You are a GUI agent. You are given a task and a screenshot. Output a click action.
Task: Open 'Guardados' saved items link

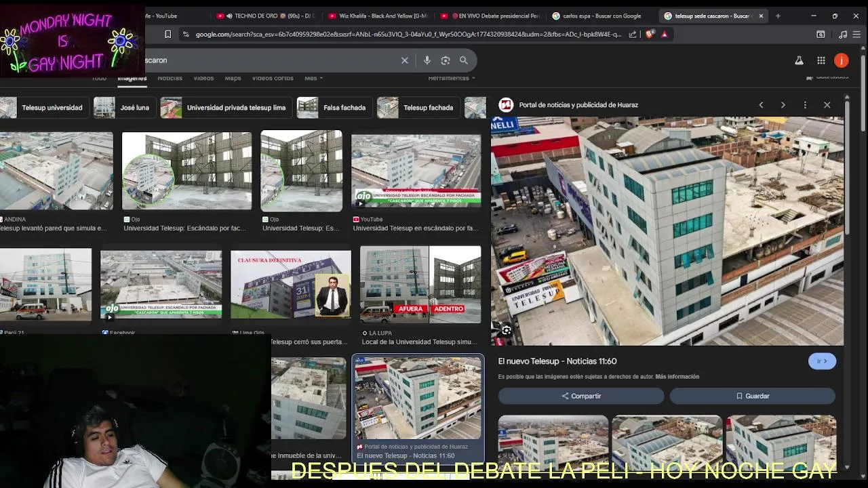click(x=827, y=77)
